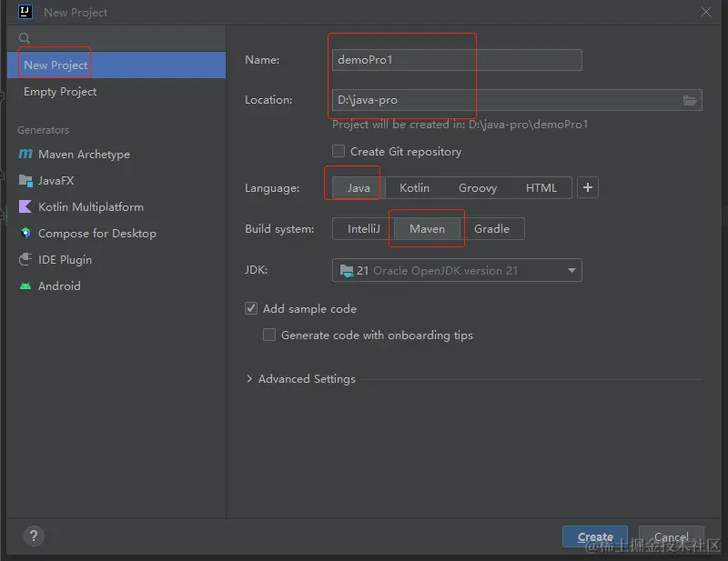Viewport: 728px width, 561px height.
Task: Select Compose for Desktop generator
Action: pyautogui.click(x=116, y=234)
